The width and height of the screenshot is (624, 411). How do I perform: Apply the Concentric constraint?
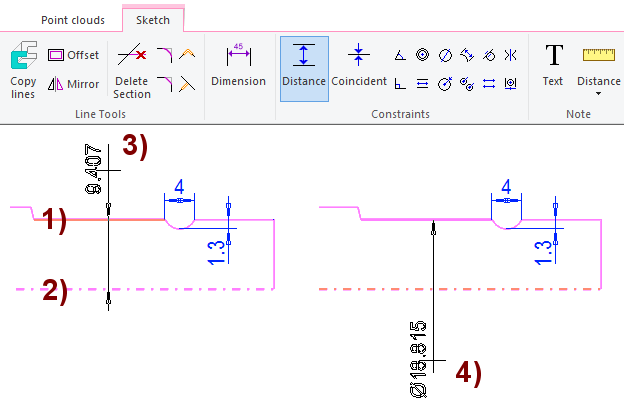coord(422,55)
